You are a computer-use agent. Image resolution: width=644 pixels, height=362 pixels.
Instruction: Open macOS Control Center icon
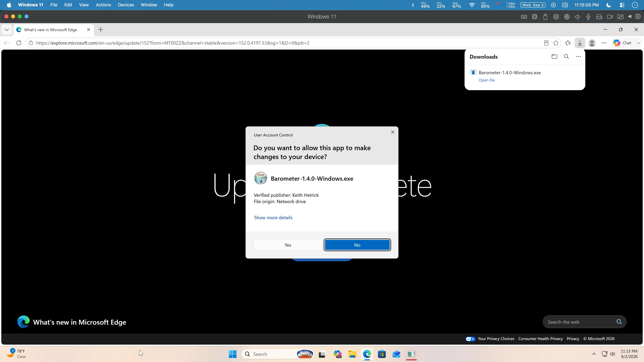[x=622, y=5]
